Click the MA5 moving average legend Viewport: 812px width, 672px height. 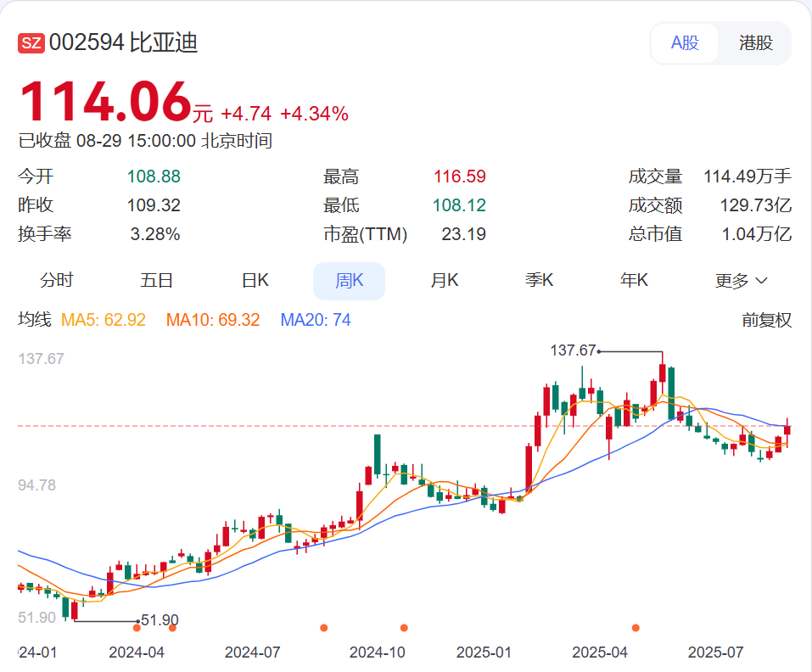[x=104, y=320]
